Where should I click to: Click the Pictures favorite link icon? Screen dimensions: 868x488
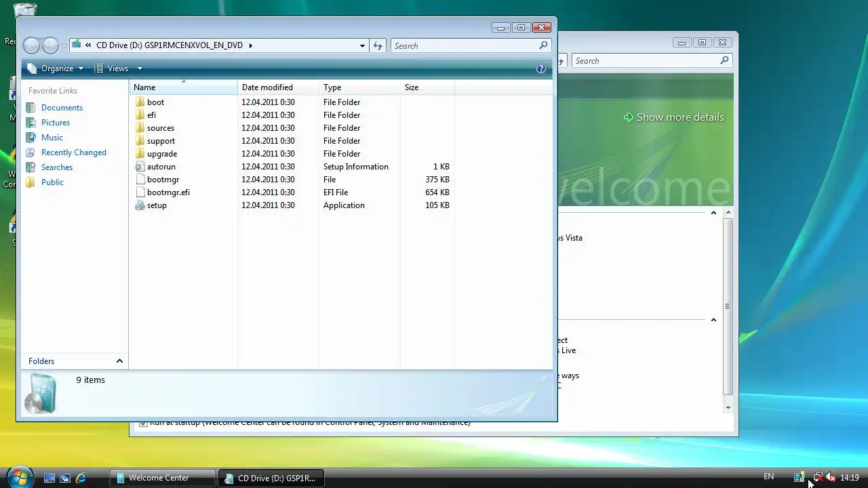[x=30, y=123]
